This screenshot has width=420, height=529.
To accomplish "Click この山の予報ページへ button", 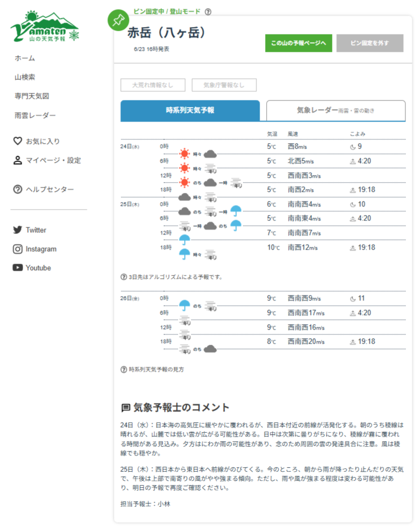I will click(299, 43).
